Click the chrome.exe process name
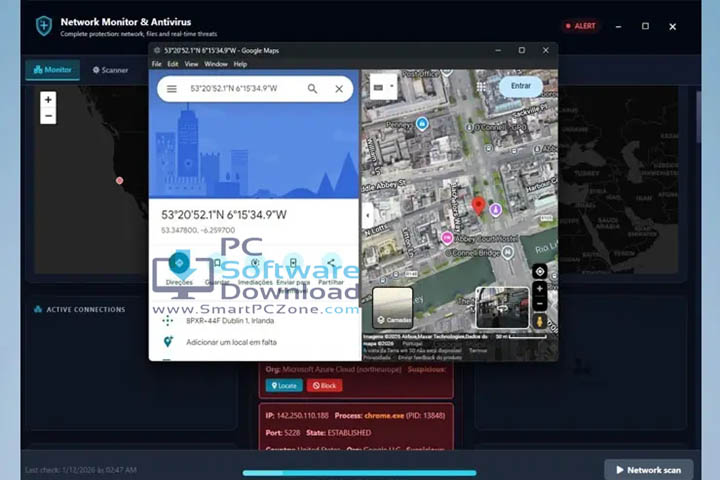 tap(384, 416)
